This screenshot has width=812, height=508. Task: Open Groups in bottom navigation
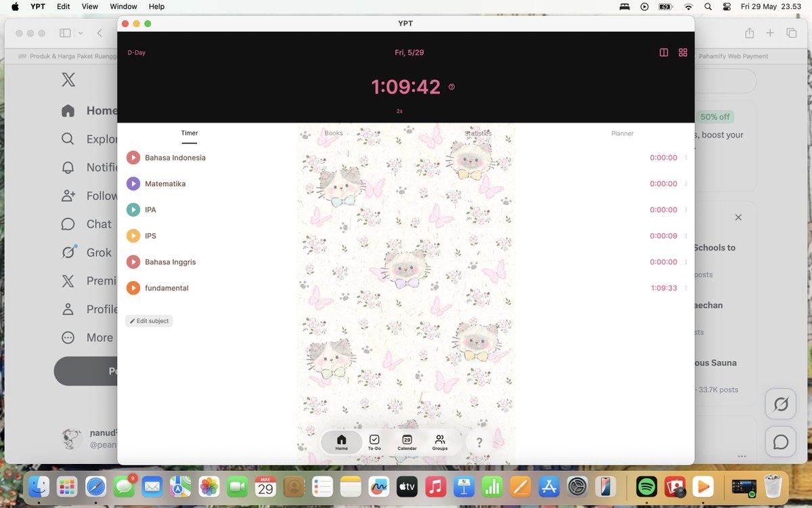click(440, 442)
